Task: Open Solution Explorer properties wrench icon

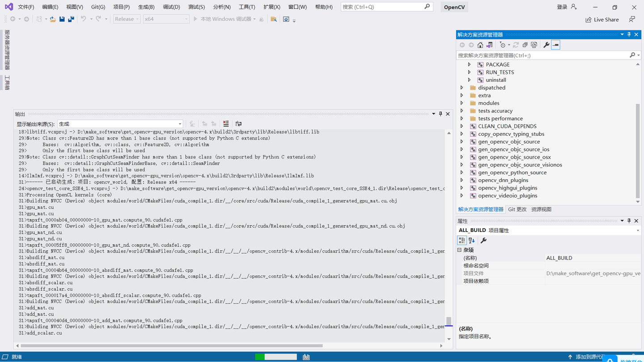Action: pos(547,45)
